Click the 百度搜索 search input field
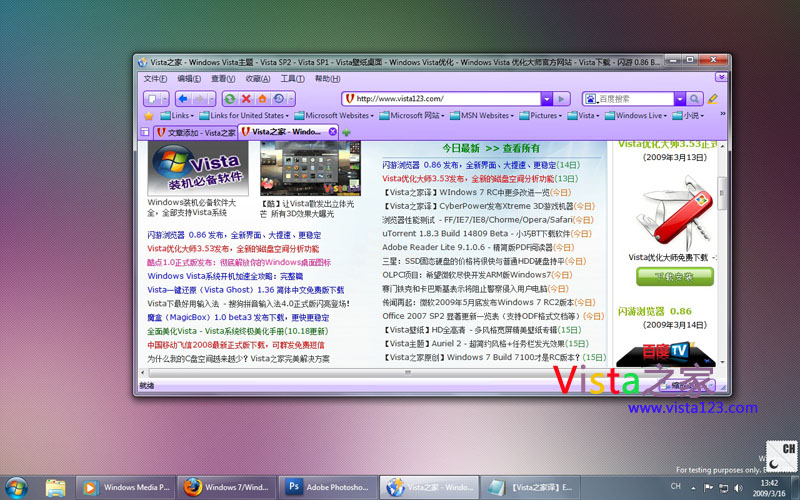The width and height of the screenshot is (800, 500). pyautogui.click(x=636, y=99)
